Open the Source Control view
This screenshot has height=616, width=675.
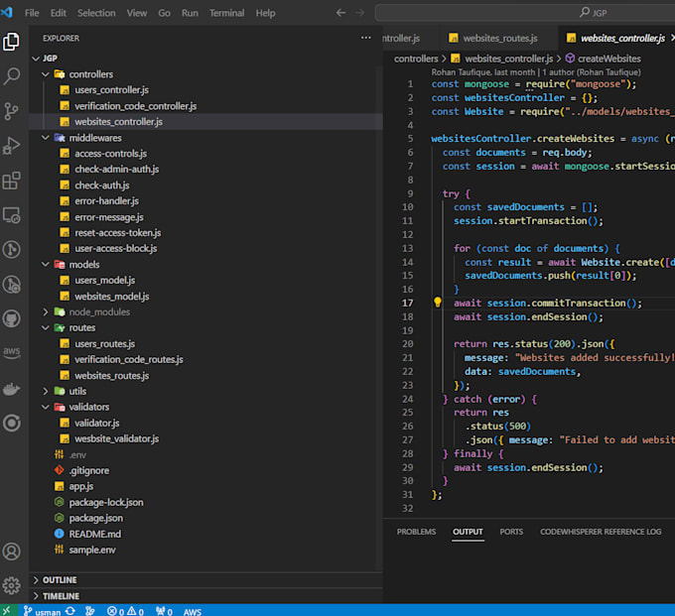pyautogui.click(x=12, y=111)
